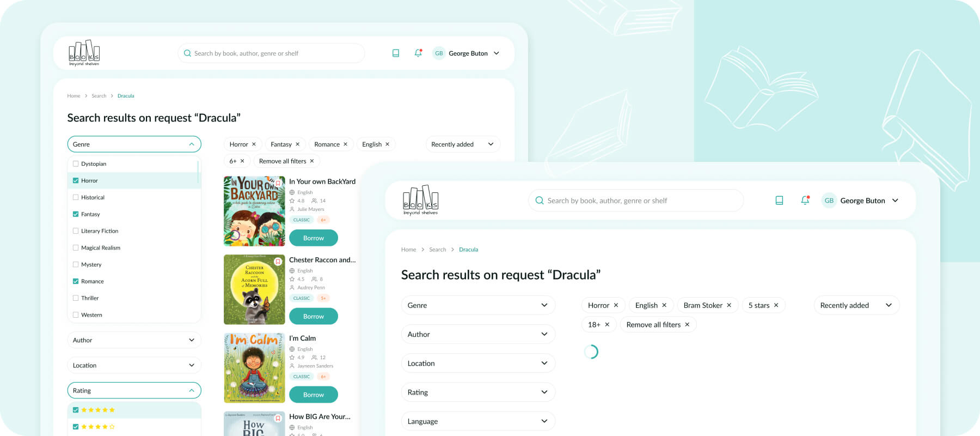Open Recently added sort dropdown in left window
The image size is (980, 436).
point(463,144)
